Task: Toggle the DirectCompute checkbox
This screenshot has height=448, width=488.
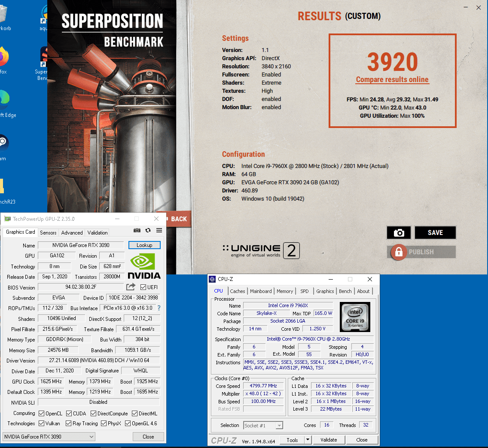Action: 93,414
